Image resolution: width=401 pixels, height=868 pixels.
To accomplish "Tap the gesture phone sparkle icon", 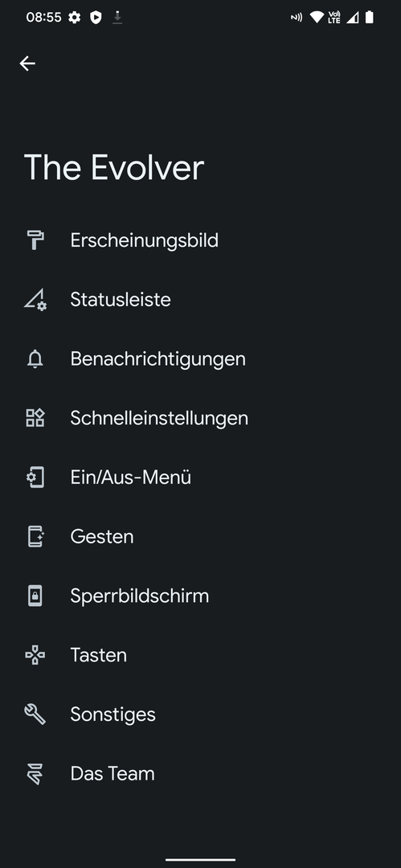I will [35, 536].
